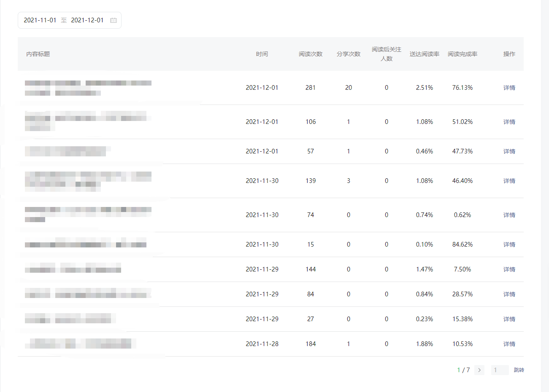The width and height of the screenshot is (549, 392).
Task: Open 详情 for the row with 184 reads
Action: click(x=509, y=344)
